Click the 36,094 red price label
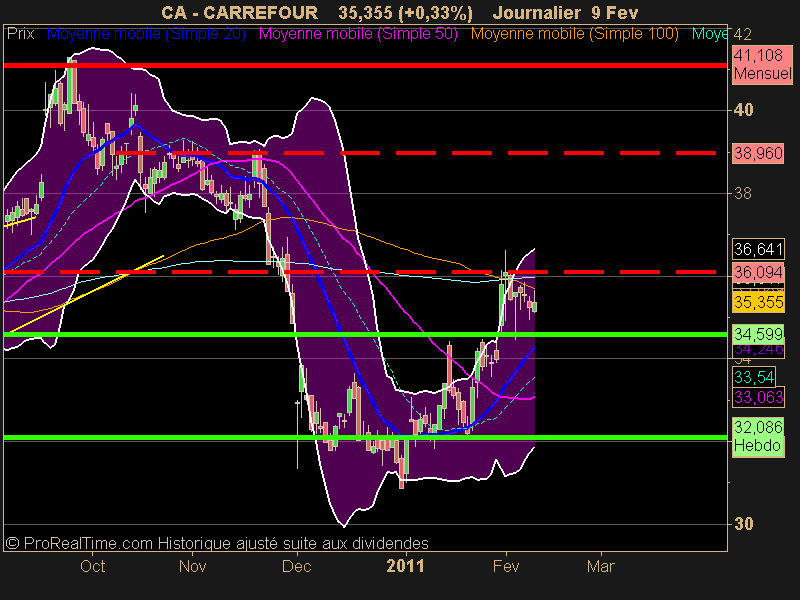 tap(758, 272)
